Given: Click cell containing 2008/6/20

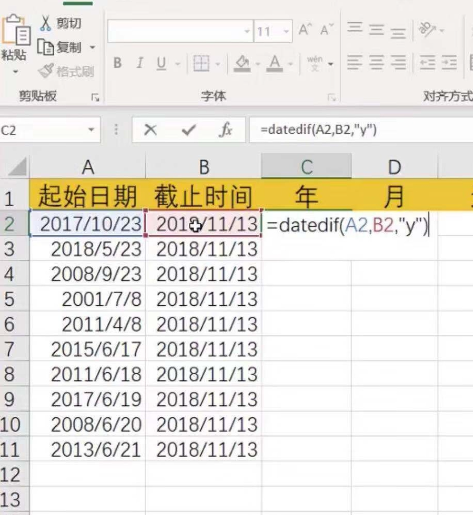Looking at the screenshot, I should tap(88, 424).
